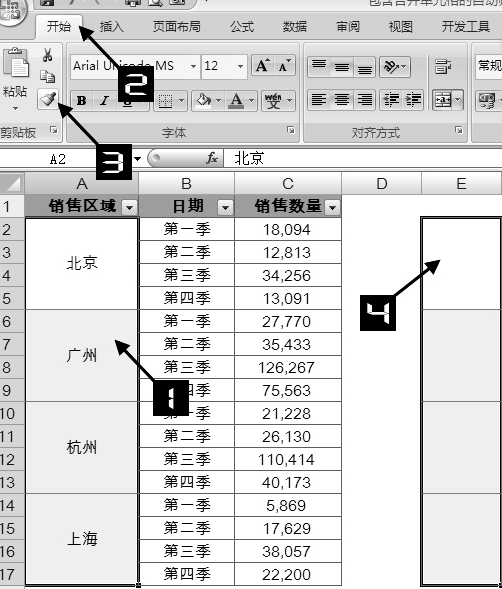Click the Insert Function fx icon
The height and width of the screenshot is (589, 502).
[212, 158]
